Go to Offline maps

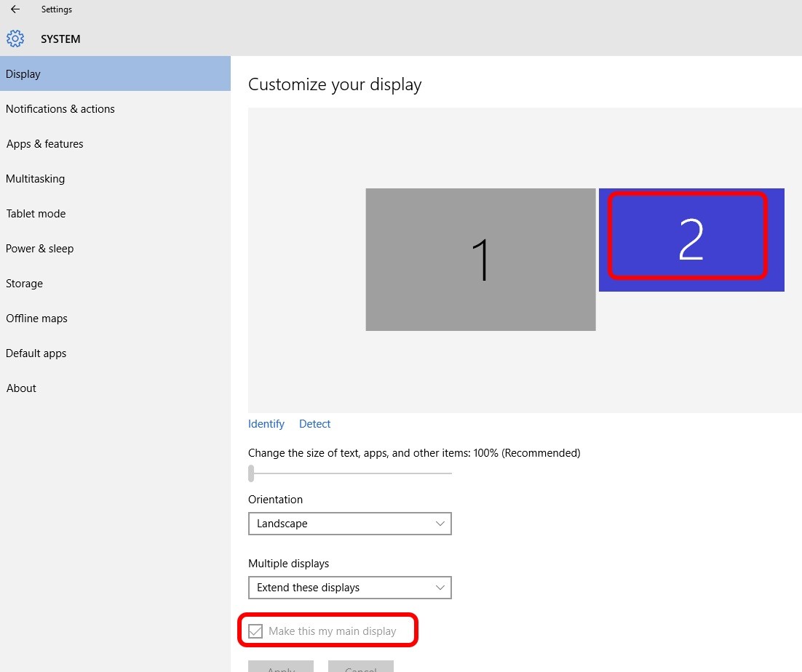click(x=37, y=319)
